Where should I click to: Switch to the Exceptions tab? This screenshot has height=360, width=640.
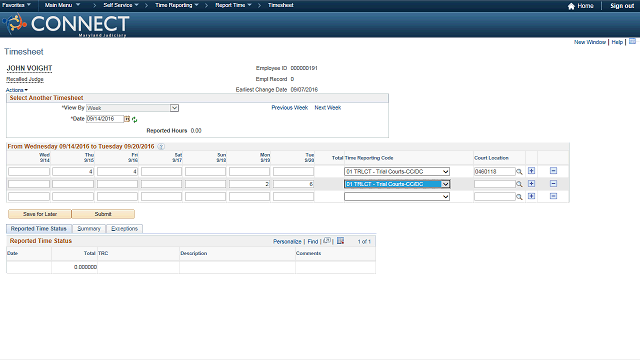tap(124, 229)
